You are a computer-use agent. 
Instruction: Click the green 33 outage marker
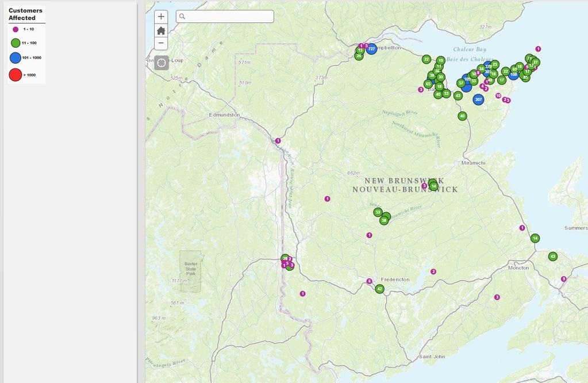(x=446, y=93)
